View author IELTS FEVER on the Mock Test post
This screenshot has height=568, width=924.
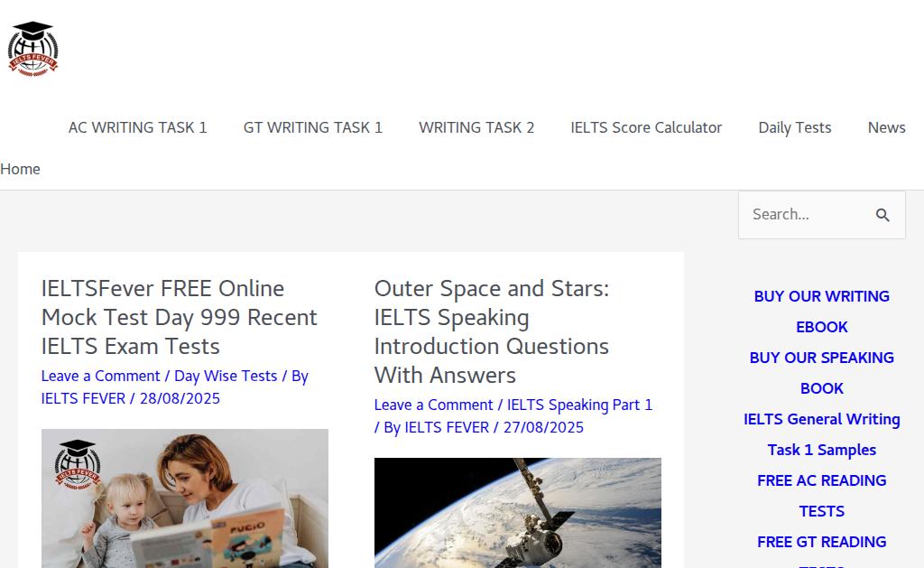coord(83,399)
